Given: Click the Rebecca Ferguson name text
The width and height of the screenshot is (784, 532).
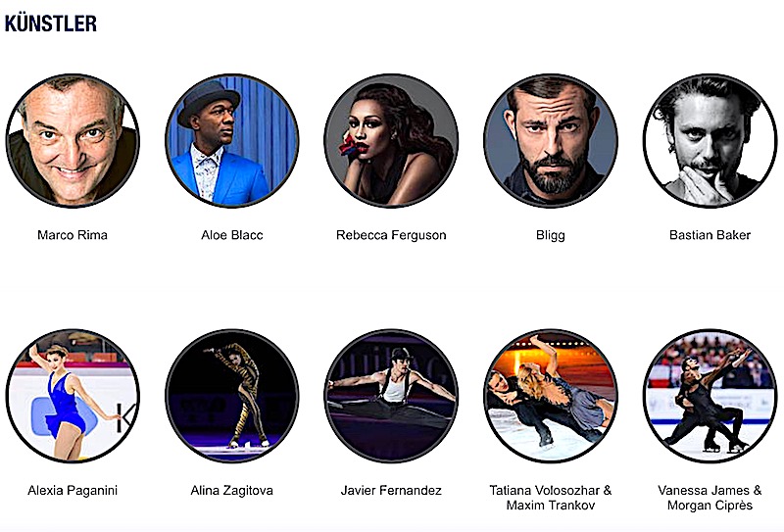Looking at the screenshot, I should [x=391, y=235].
